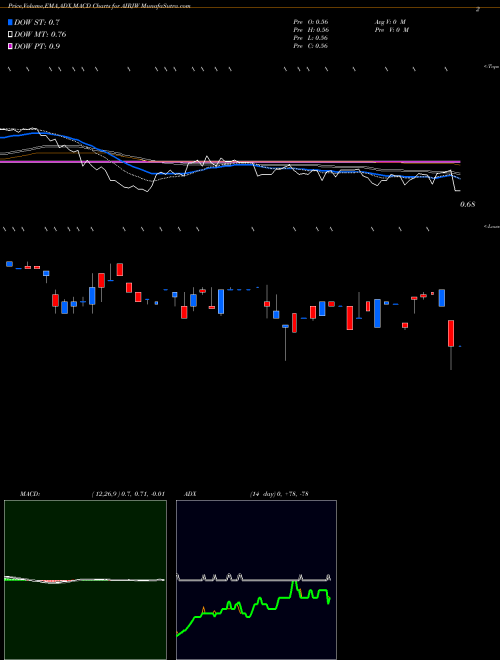Click the last large red candlestick

point(451,333)
